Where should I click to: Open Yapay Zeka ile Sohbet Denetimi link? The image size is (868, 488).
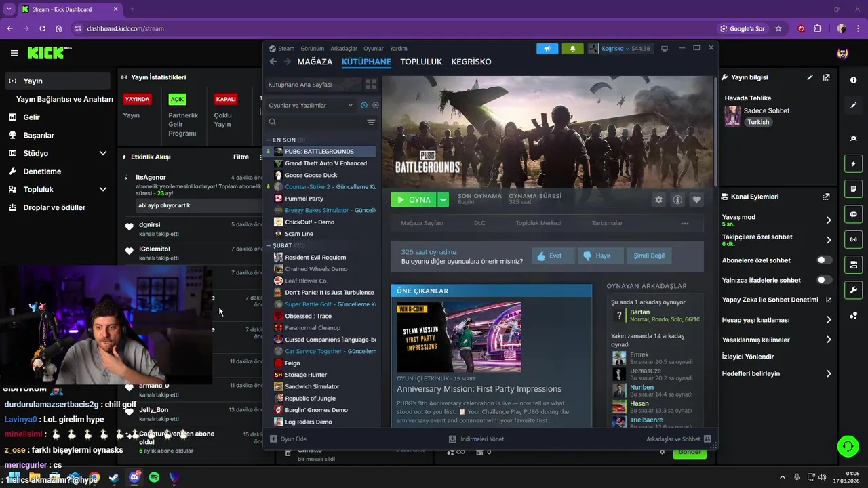tap(776, 300)
